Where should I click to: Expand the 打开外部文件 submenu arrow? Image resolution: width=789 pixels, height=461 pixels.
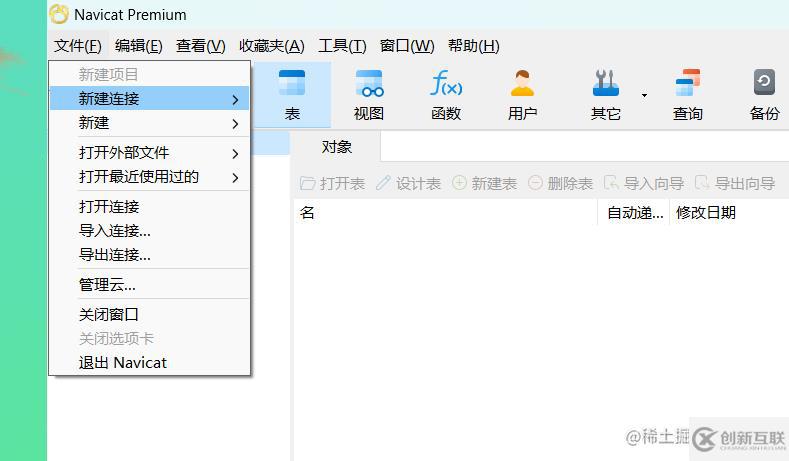pyautogui.click(x=235, y=153)
